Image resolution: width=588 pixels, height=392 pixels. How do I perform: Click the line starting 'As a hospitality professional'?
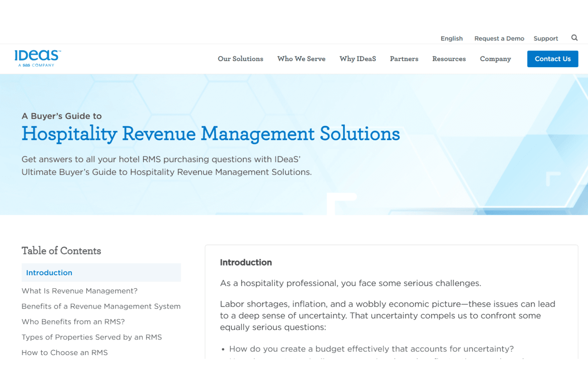350,283
